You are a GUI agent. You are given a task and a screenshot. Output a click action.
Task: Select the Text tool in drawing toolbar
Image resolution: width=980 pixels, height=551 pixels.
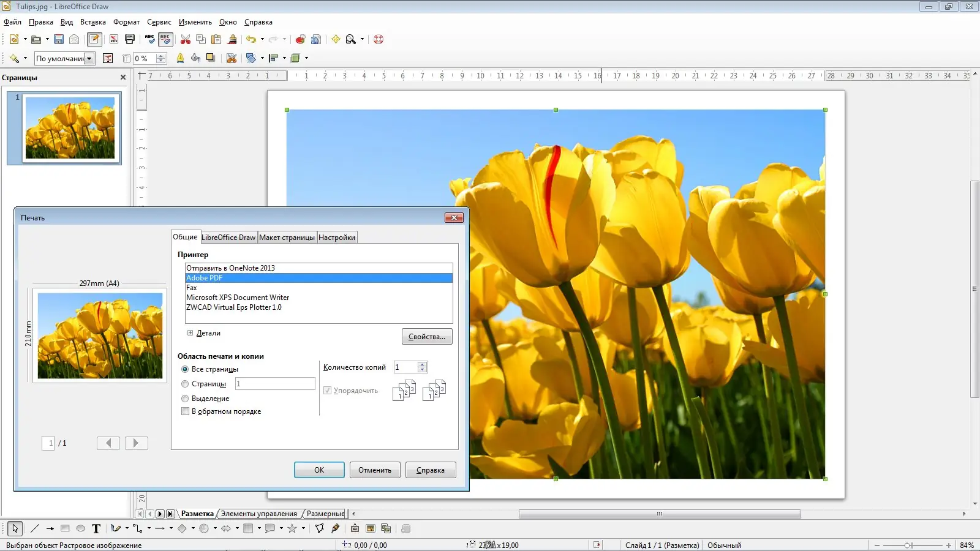(x=96, y=528)
